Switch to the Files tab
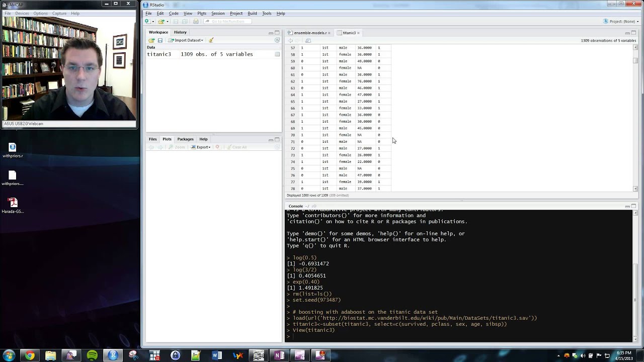644x362 pixels. (152, 139)
